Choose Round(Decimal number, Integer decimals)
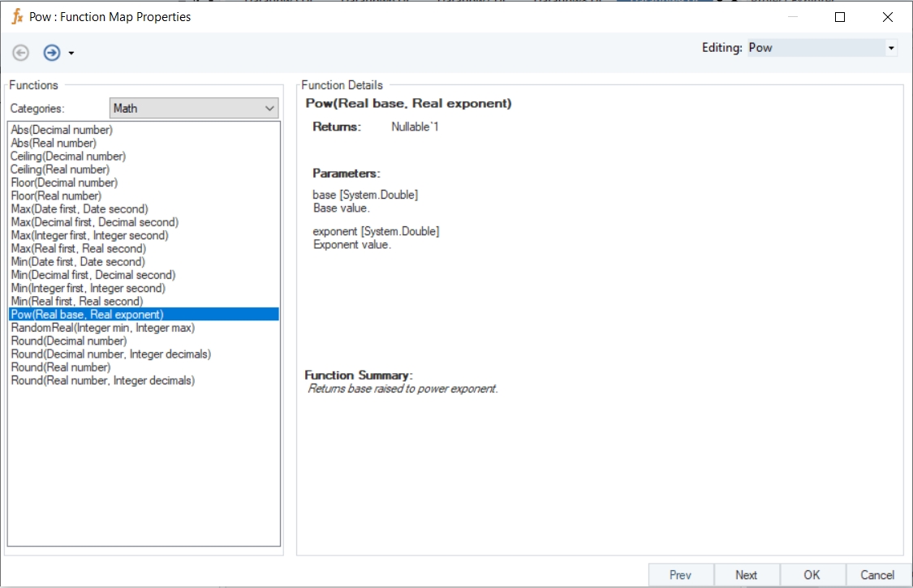This screenshot has width=913, height=588. (110, 354)
